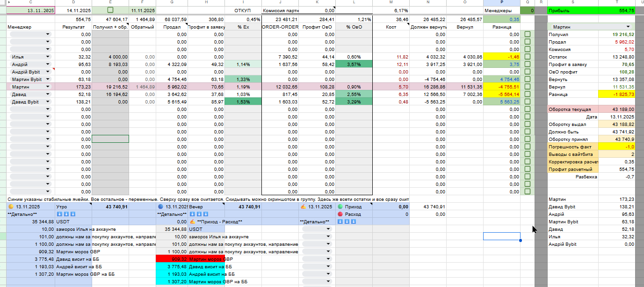Click the date cell 14.11.2025
The image size is (644, 287).
coord(73,10)
